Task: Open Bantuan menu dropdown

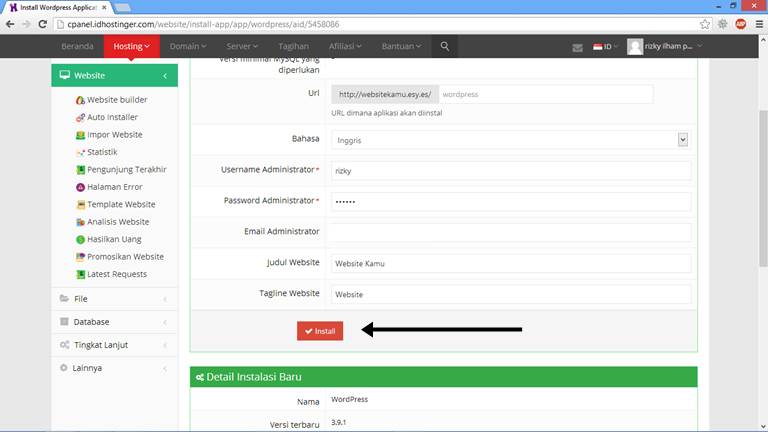Action: point(401,46)
